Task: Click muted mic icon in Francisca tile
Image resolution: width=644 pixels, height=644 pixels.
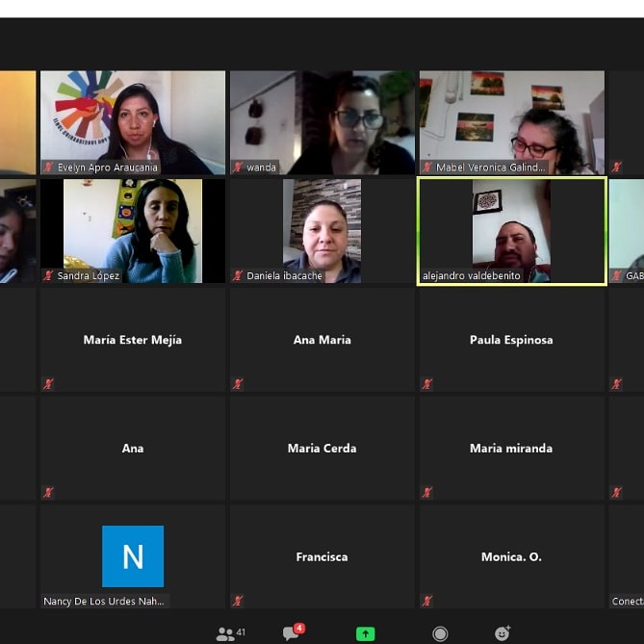Action: click(x=238, y=601)
